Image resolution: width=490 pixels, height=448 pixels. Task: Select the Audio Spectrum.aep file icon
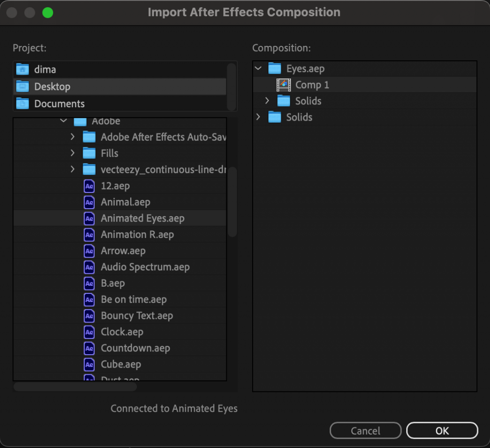pos(89,267)
